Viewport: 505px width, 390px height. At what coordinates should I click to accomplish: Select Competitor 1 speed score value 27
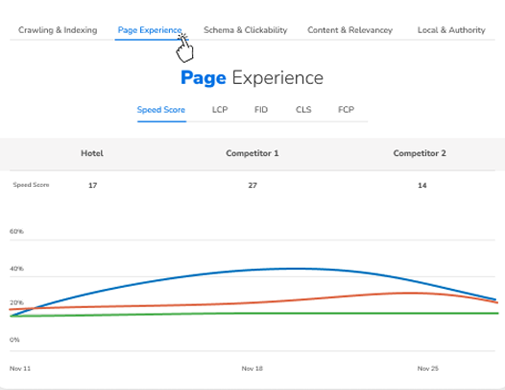point(252,185)
